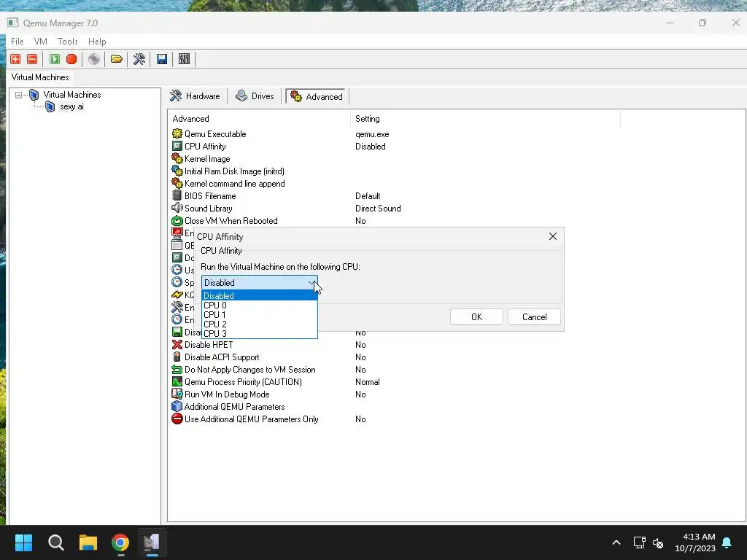
Task: Click the 'Direct Sound' setting value
Action: click(x=378, y=209)
